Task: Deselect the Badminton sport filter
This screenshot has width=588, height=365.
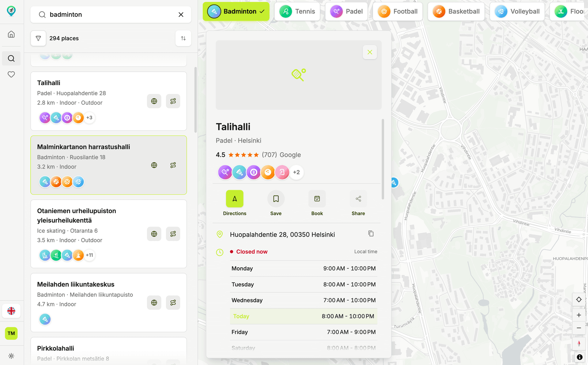Action: (x=236, y=12)
